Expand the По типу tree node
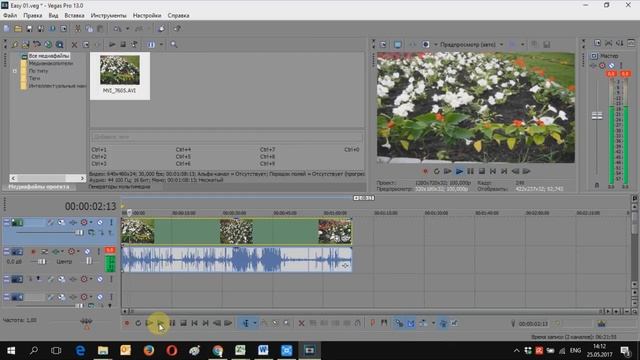 point(15,71)
